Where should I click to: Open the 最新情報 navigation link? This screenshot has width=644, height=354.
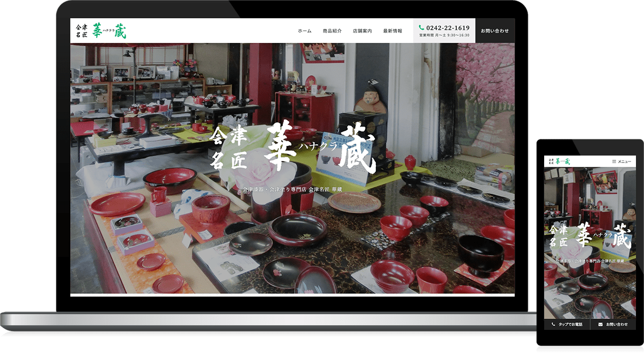click(392, 31)
